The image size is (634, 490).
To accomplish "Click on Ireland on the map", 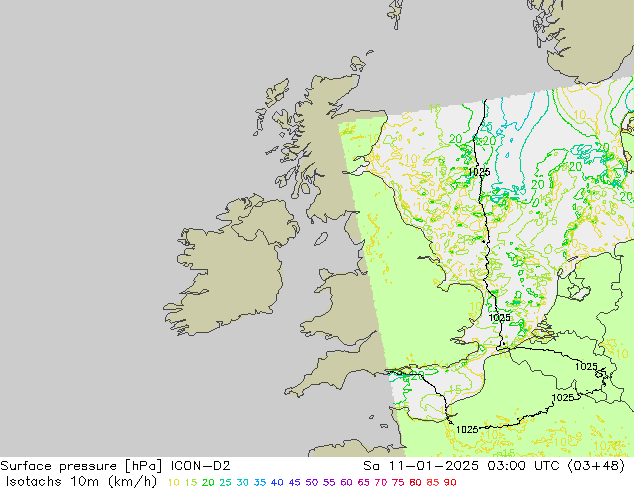I will pyautogui.click(x=230, y=267).
